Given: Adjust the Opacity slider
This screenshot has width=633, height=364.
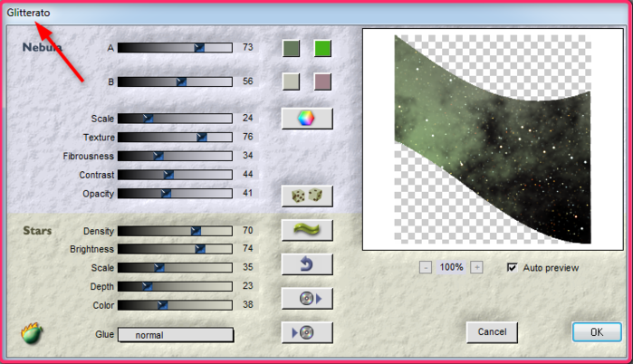Looking at the screenshot, I should pos(175,193).
